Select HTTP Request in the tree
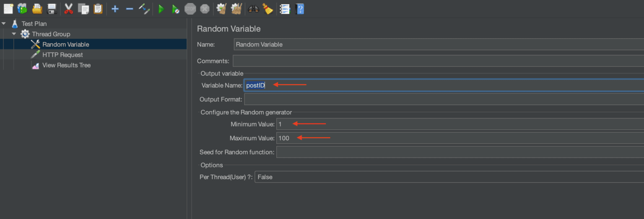The height and width of the screenshot is (219, 644). (x=62, y=55)
